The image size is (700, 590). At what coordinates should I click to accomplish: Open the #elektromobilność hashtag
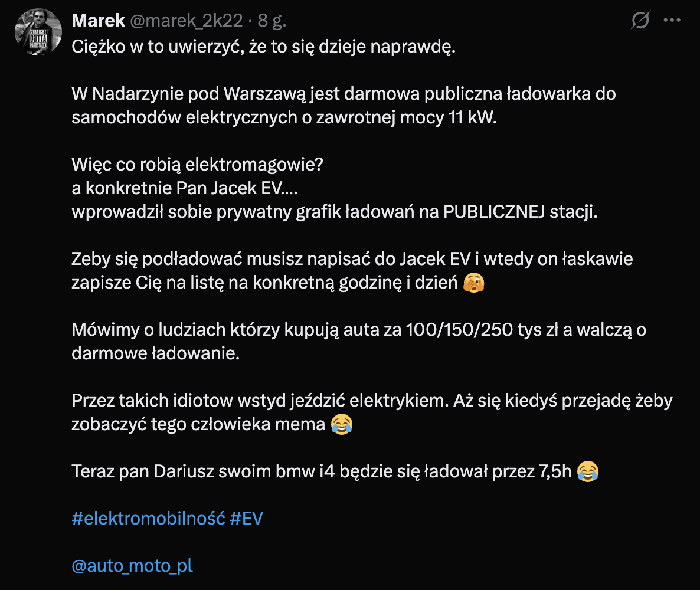[x=148, y=519]
